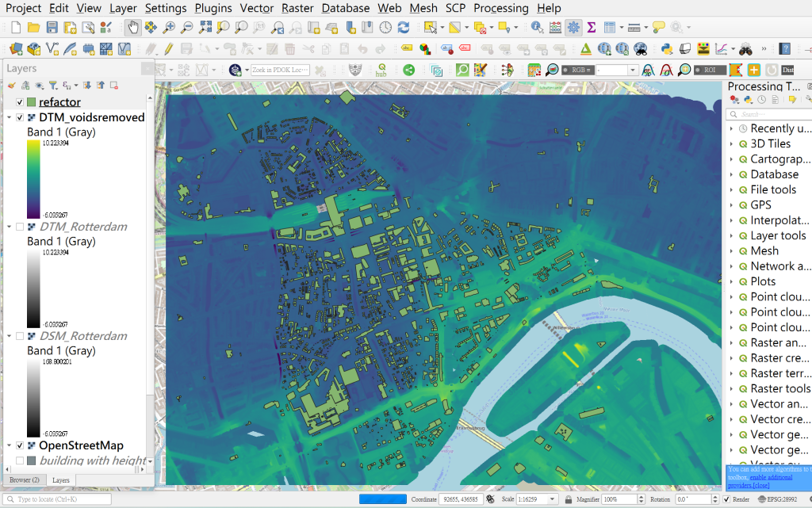Click the lock scale padlock icon
This screenshot has height=508, width=812.
[x=569, y=499]
